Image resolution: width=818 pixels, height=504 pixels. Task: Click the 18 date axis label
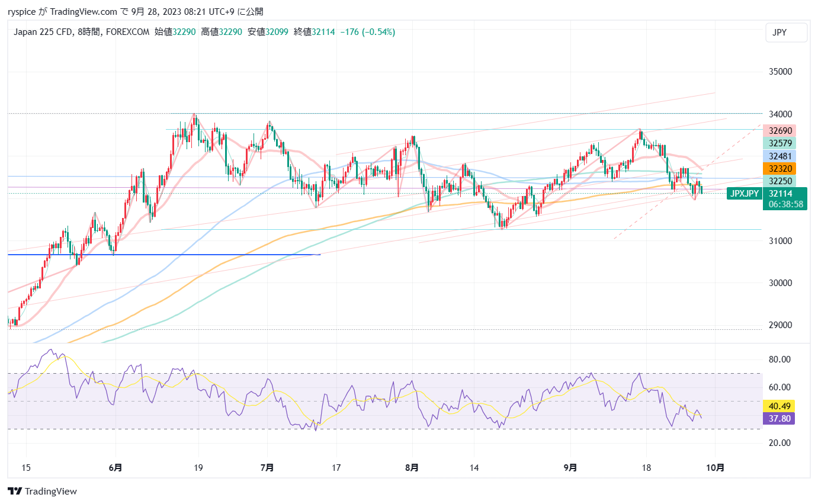coord(646,467)
